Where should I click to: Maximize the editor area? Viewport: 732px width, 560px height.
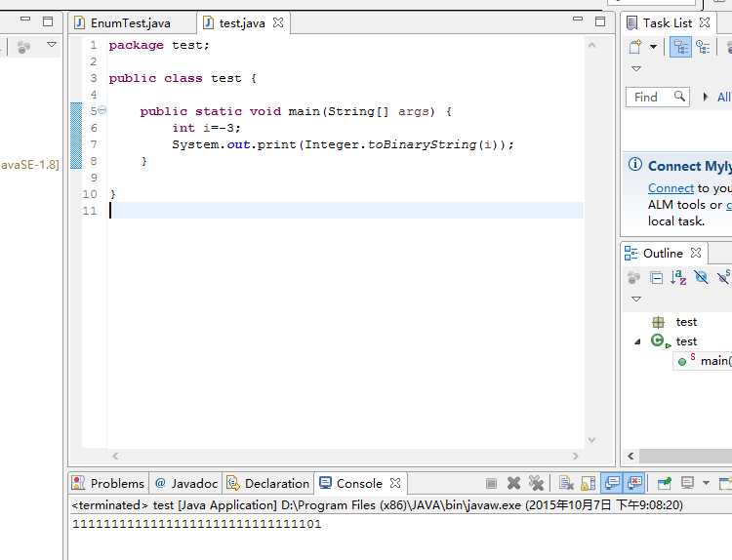(x=600, y=21)
